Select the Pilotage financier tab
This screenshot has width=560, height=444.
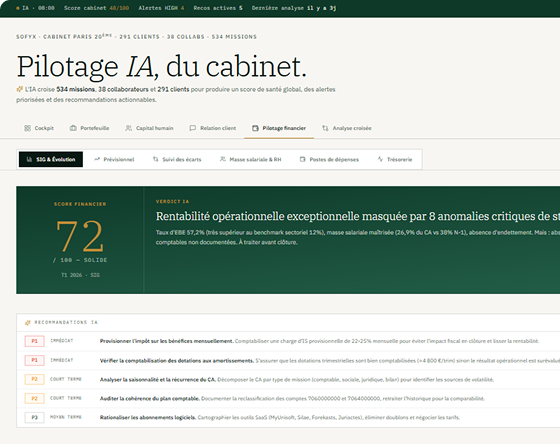(279, 128)
